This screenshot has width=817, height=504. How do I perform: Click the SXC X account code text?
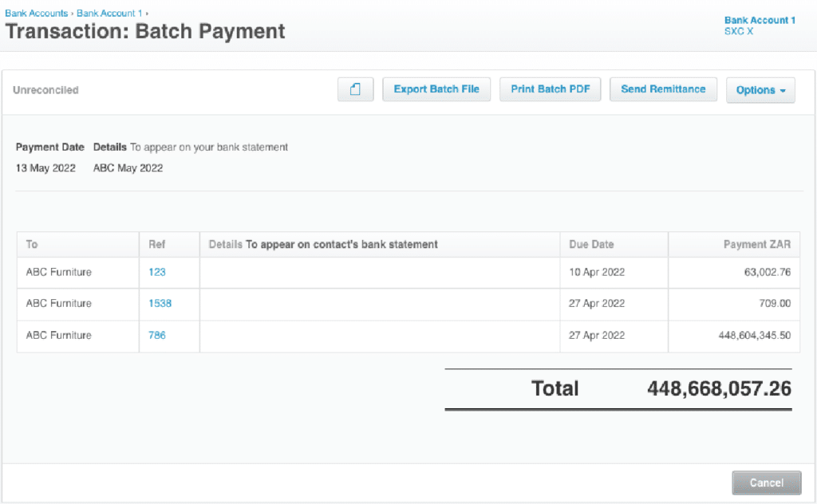[739, 31]
